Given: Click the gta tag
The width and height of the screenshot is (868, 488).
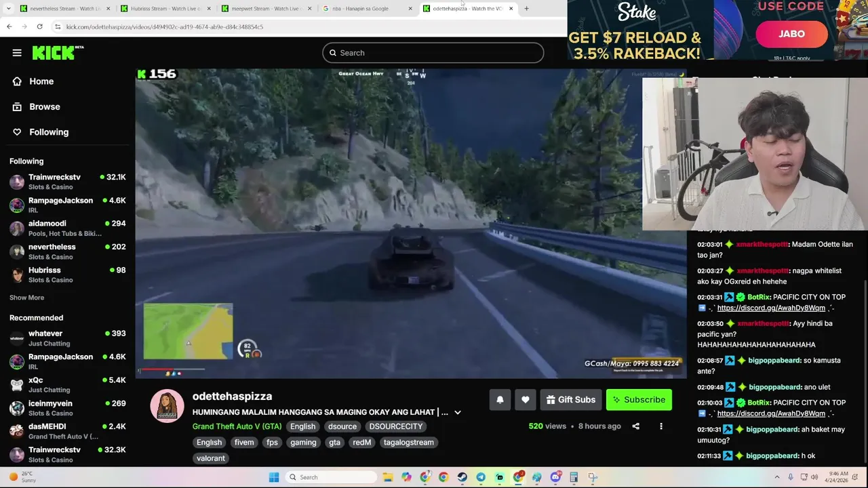Looking at the screenshot, I should tap(334, 443).
